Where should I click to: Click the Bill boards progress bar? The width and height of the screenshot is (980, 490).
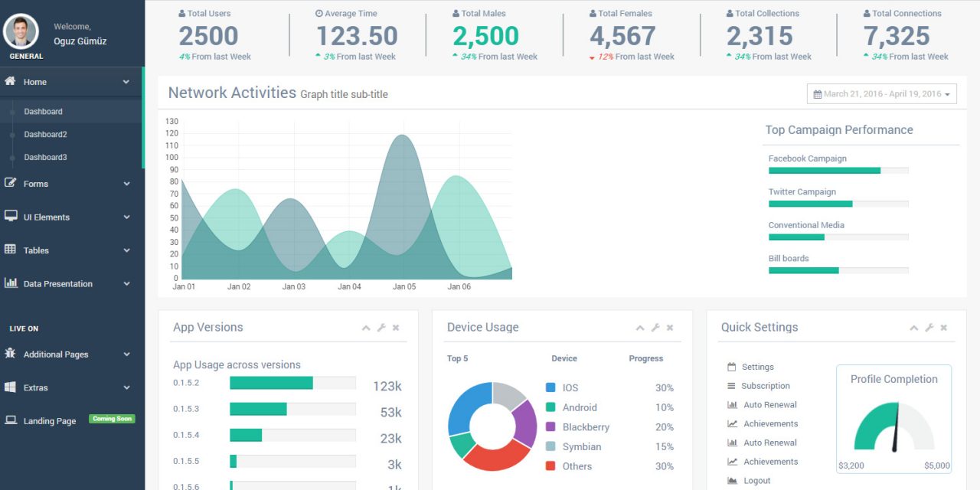click(x=838, y=270)
